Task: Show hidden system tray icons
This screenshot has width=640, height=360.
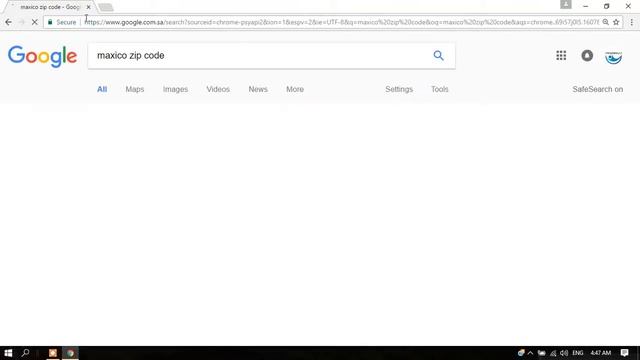Action: coord(530,353)
